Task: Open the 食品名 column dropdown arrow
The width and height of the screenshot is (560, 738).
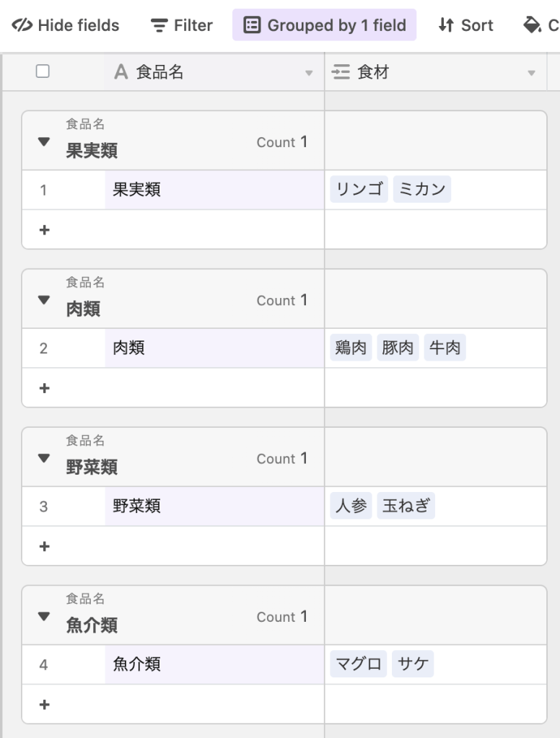Action: click(309, 73)
